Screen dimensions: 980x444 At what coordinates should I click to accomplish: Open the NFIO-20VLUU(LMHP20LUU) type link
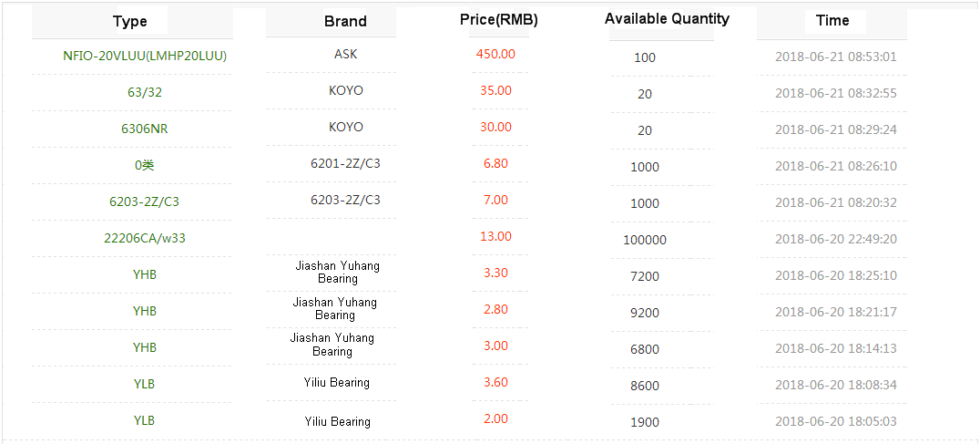pos(145,56)
